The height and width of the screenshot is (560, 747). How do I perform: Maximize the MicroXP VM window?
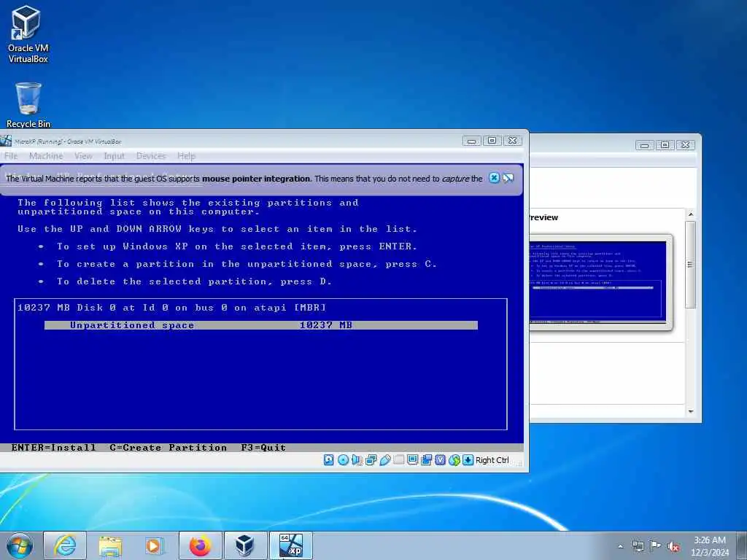point(492,141)
